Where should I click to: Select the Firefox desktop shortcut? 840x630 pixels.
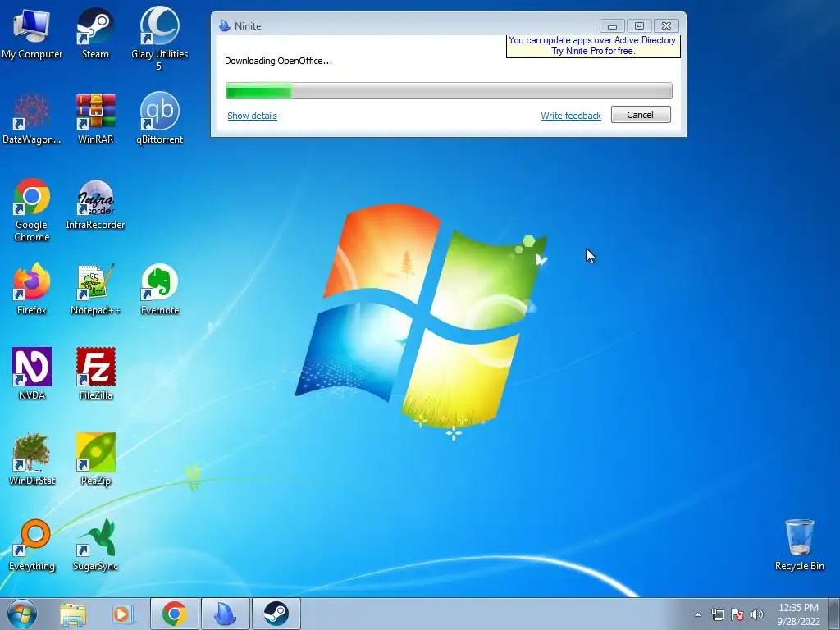click(x=32, y=290)
